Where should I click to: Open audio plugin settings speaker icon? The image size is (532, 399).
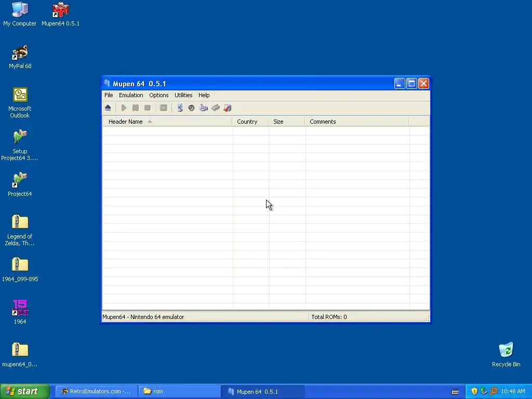[x=191, y=108]
